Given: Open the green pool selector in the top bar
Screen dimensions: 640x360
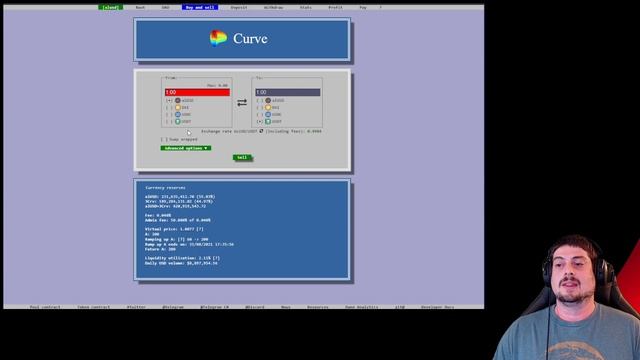Looking at the screenshot, I should tap(111, 7).
